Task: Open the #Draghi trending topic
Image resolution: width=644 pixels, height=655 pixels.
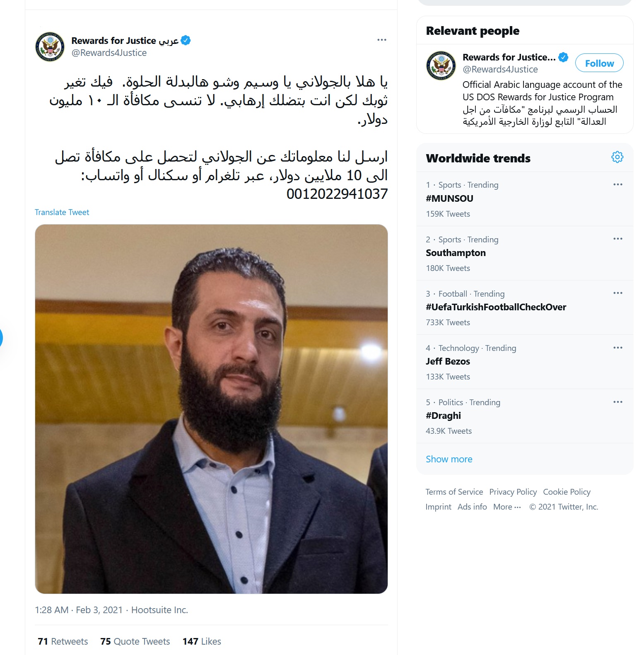Action: [x=525, y=416]
